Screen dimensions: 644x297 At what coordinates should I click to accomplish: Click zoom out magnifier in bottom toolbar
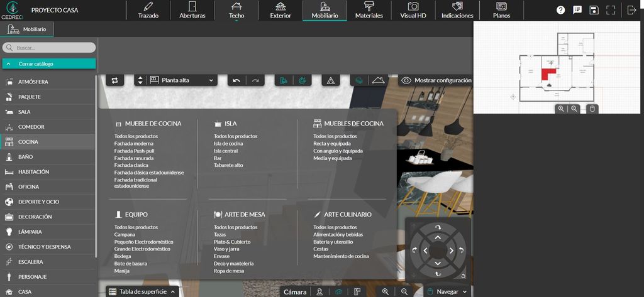tap(404, 291)
